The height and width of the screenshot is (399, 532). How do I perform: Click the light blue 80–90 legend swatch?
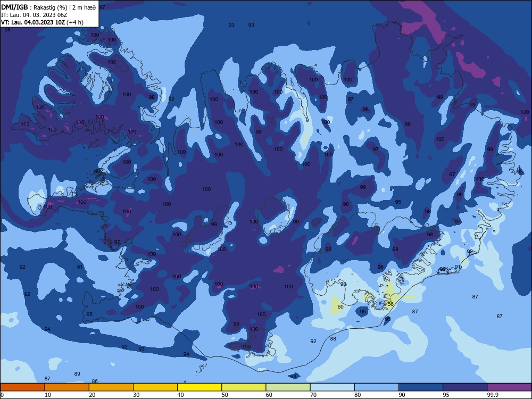point(377,387)
